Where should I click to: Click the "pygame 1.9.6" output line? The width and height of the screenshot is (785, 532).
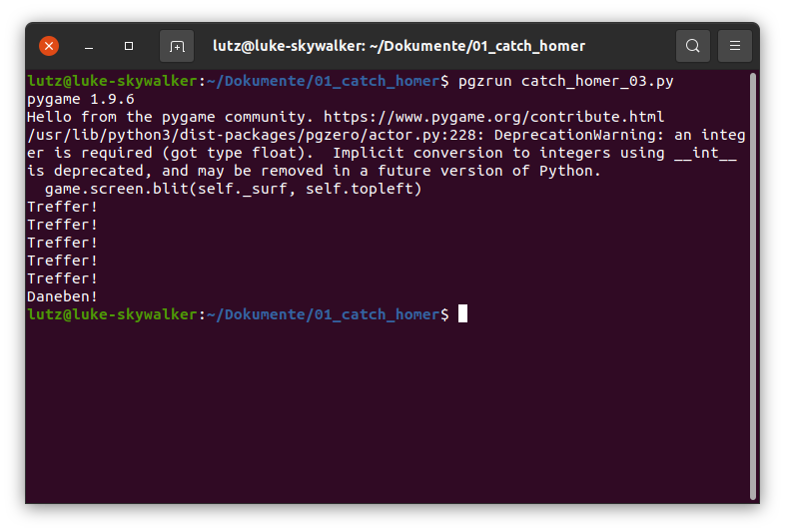point(80,99)
